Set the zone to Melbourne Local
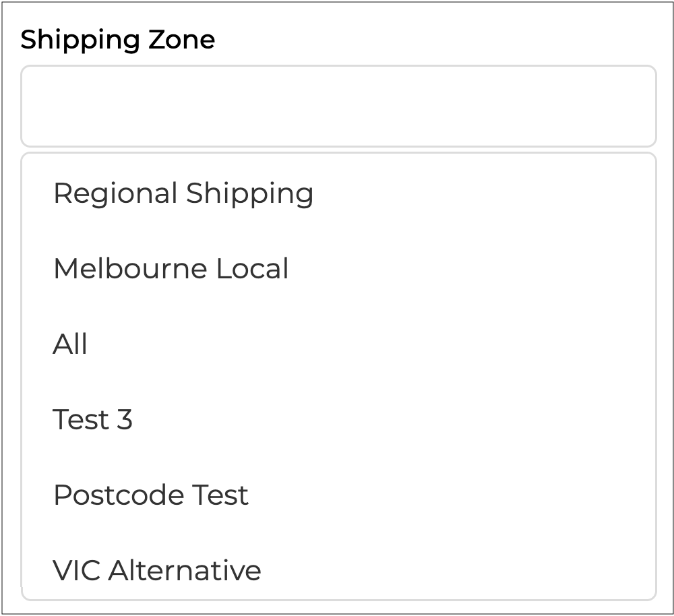Screen dimensions: 674x616 pyautogui.click(x=171, y=269)
